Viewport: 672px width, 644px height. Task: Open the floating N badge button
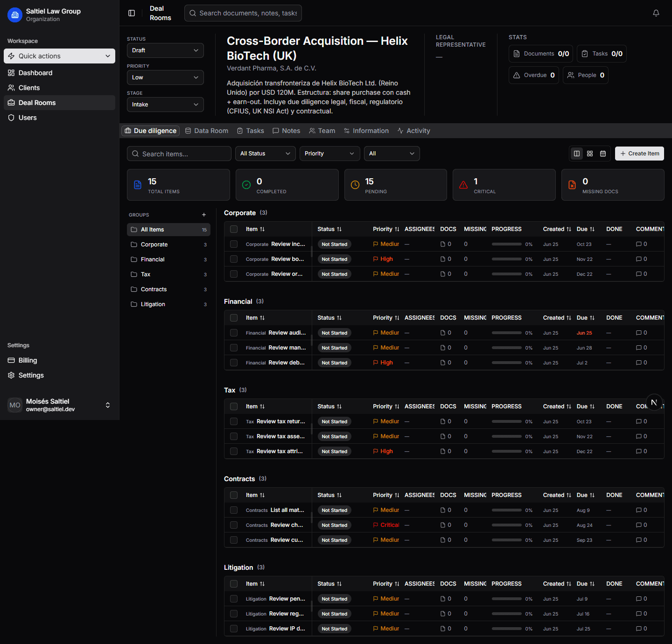[654, 402]
